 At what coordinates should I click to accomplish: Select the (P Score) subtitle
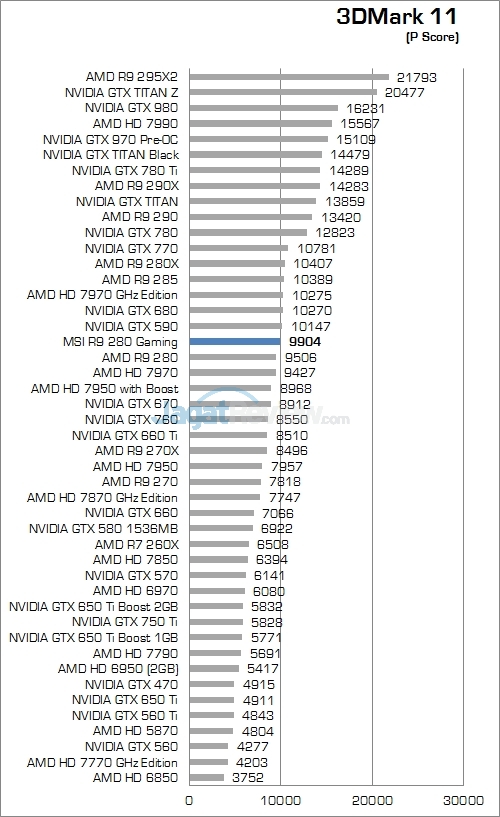432,37
